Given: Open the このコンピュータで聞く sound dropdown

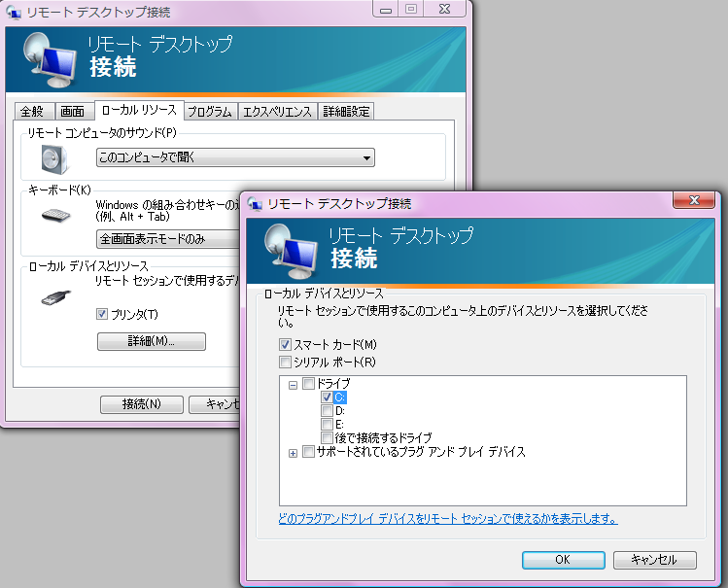Looking at the screenshot, I should pyautogui.click(x=235, y=157).
